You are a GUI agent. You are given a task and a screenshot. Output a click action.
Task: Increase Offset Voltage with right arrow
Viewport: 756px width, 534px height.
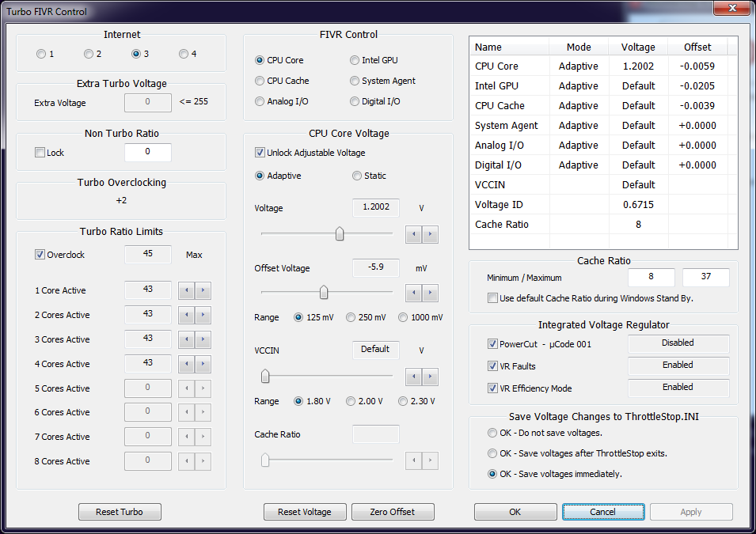point(430,293)
